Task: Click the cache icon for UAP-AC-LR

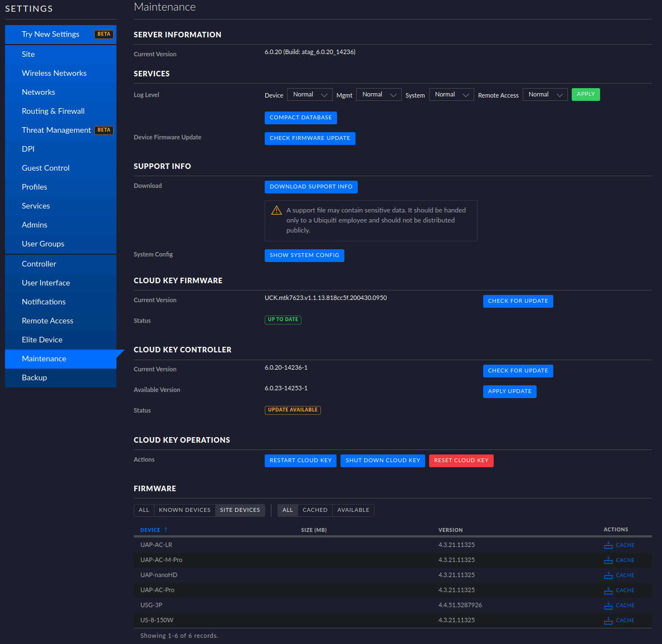Action: tap(608, 545)
